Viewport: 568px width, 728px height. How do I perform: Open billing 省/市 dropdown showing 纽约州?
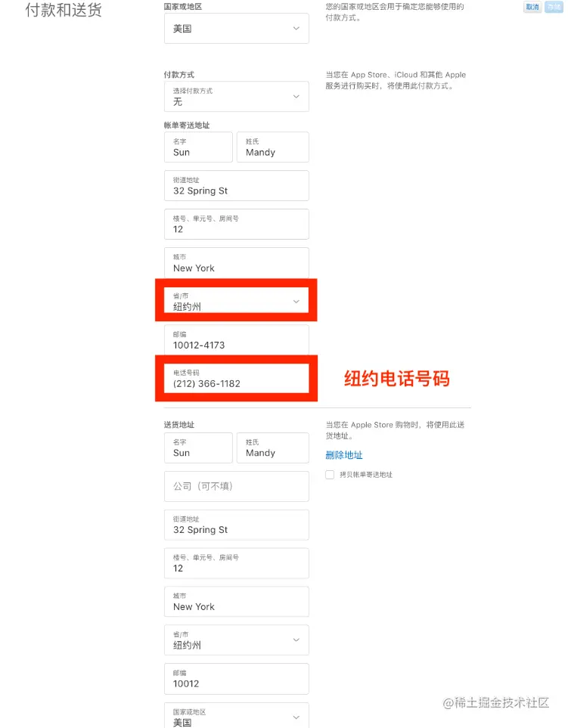coord(237,302)
